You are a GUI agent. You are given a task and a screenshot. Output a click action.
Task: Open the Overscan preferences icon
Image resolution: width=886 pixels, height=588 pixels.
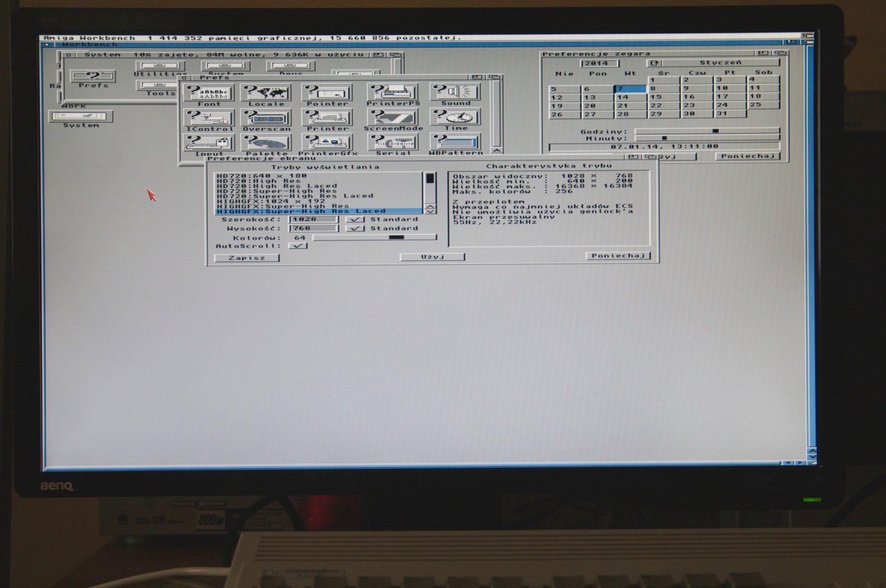[x=266, y=120]
